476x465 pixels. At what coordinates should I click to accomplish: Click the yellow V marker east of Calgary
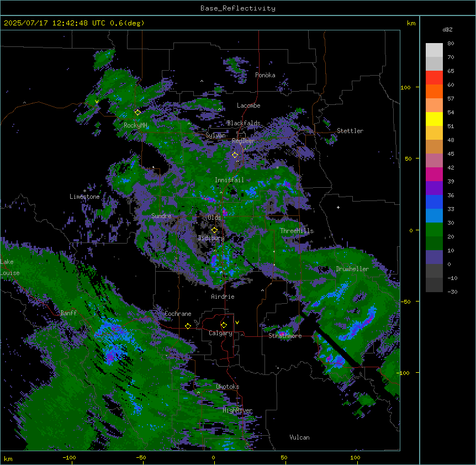tap(237, 323)
